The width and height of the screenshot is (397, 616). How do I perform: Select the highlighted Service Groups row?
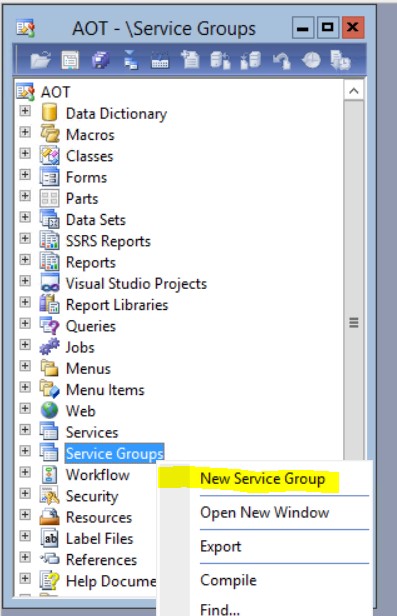pos(114,453)
